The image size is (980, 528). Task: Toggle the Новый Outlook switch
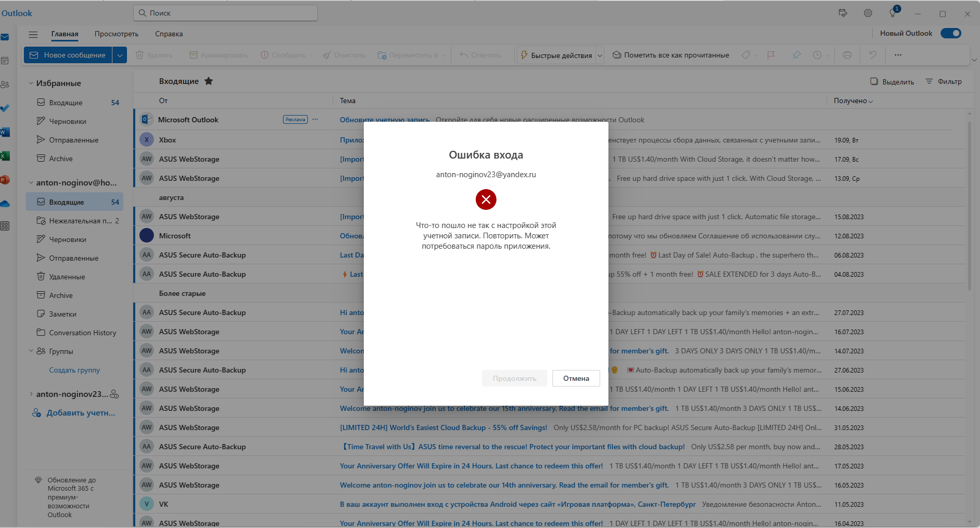[x=951, y=33]
